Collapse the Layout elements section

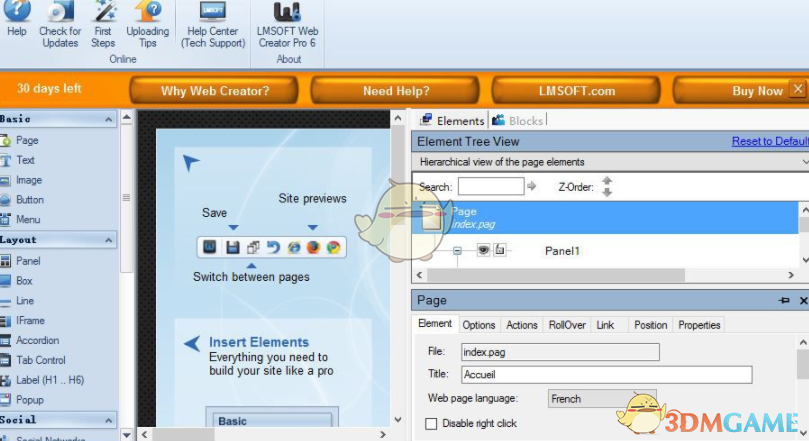click(108, 240)
